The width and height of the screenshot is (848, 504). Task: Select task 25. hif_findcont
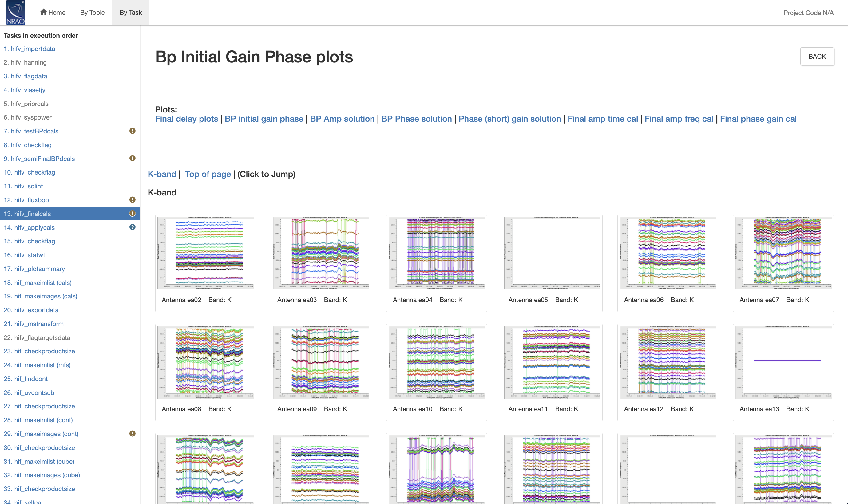pyautogui.click(x=26, y=379)
